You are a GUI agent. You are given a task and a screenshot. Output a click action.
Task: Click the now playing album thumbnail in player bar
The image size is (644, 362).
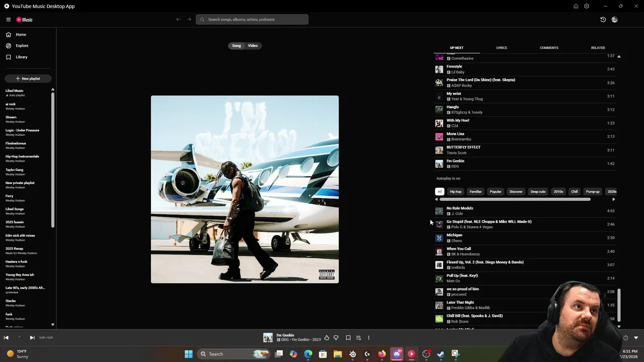tap(268, 338)
